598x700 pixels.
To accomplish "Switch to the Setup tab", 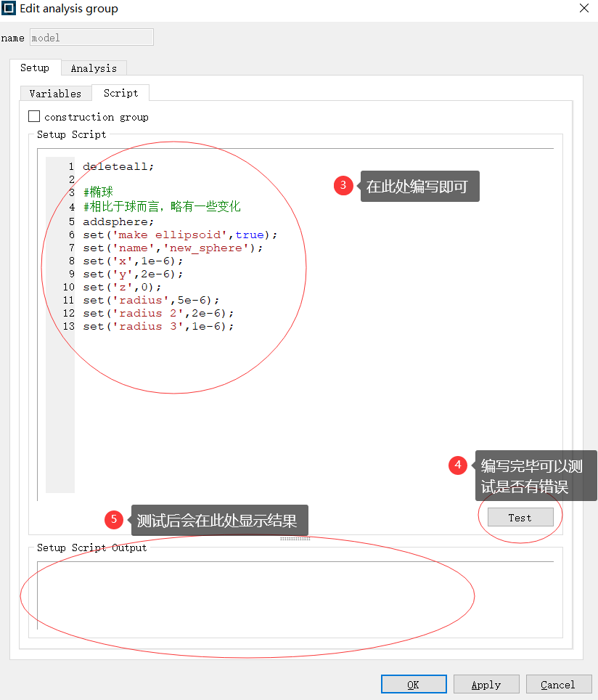I will (x=35, y=68).
